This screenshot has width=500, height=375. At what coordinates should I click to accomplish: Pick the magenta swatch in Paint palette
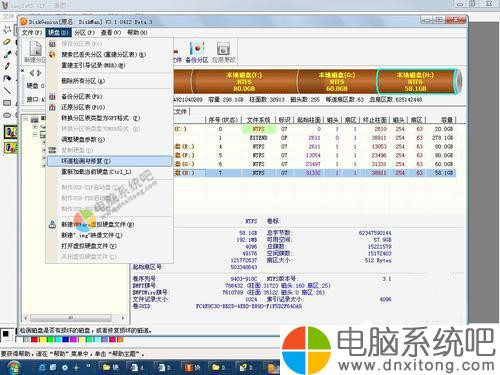click(x=74, y=340)
